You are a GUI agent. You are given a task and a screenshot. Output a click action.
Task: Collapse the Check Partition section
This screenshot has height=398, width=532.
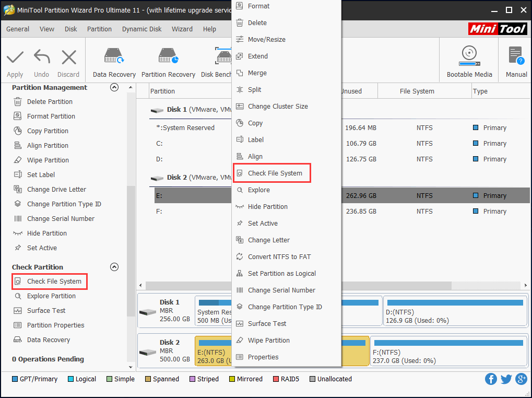114,267
